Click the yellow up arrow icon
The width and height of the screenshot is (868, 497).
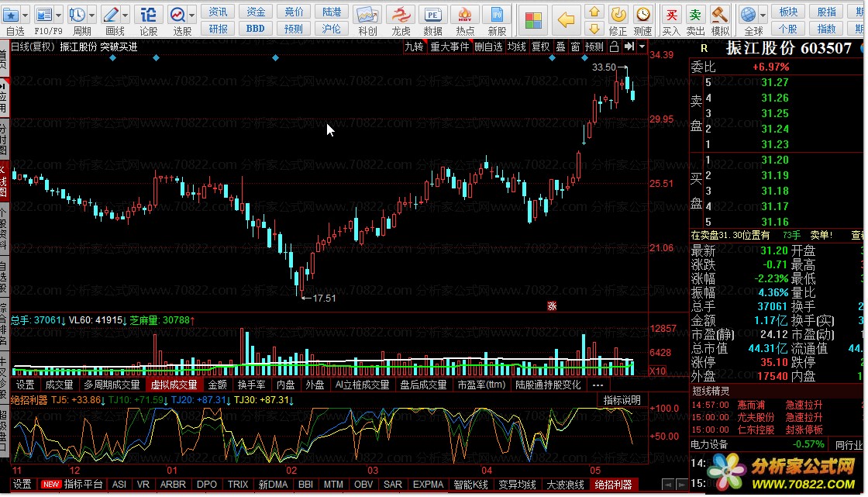[594, 12]
